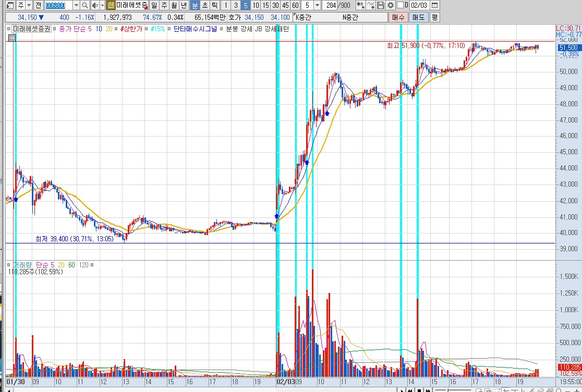Screen dimensions: 582x392
Task: Click the #15% indicator legend
Action: (x=157, y=29)
